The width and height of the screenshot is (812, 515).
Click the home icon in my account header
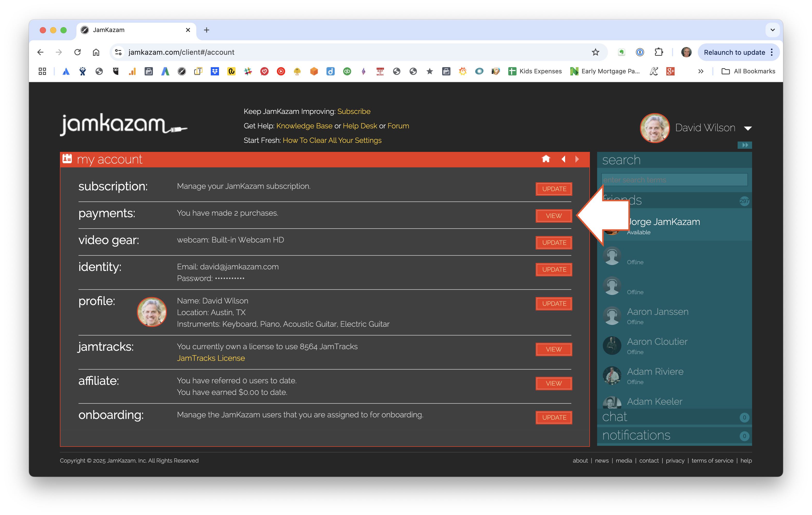click(x=546, y=159)
